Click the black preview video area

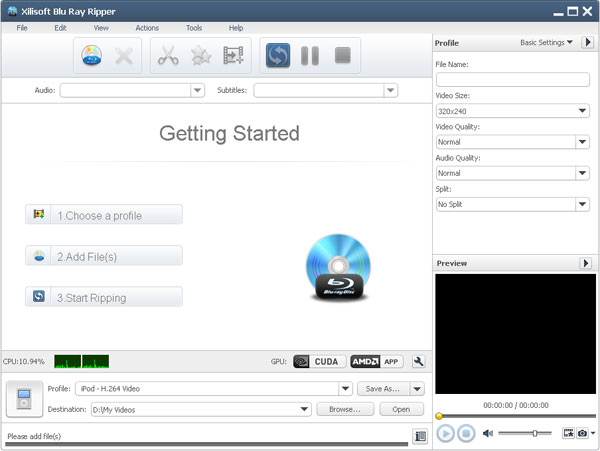tap(515, 334)
